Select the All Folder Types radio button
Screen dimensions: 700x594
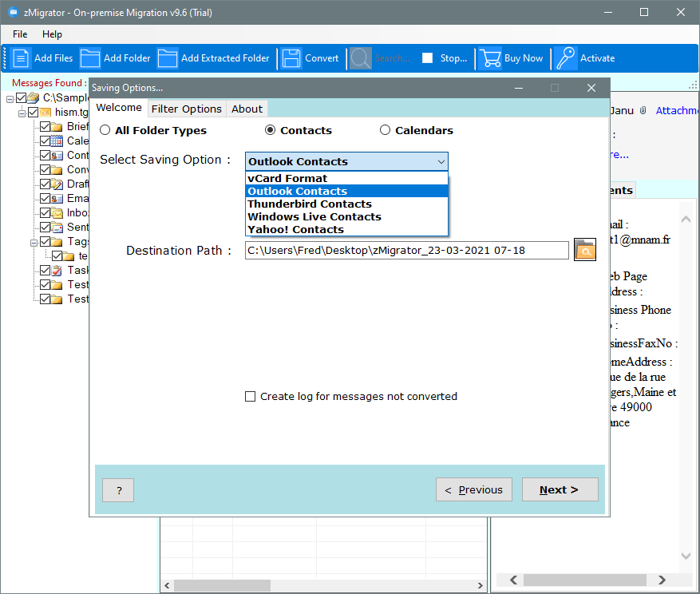(105, 130)
